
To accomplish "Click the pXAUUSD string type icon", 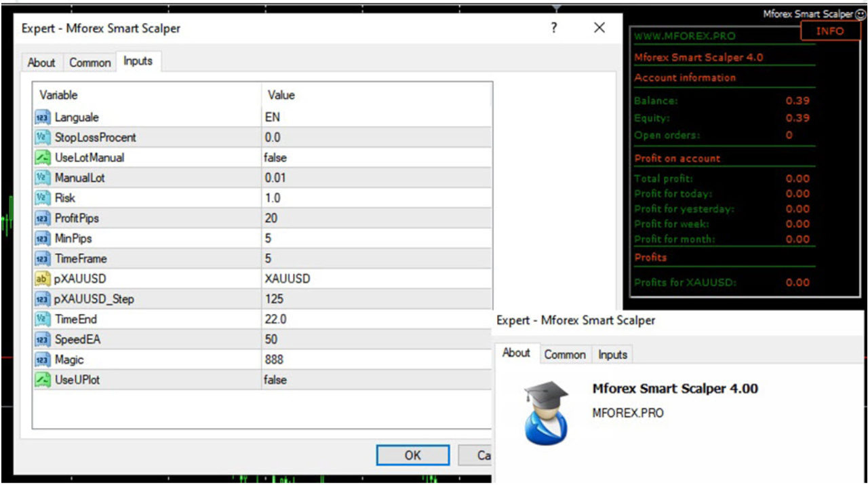I will click(43, 279).
